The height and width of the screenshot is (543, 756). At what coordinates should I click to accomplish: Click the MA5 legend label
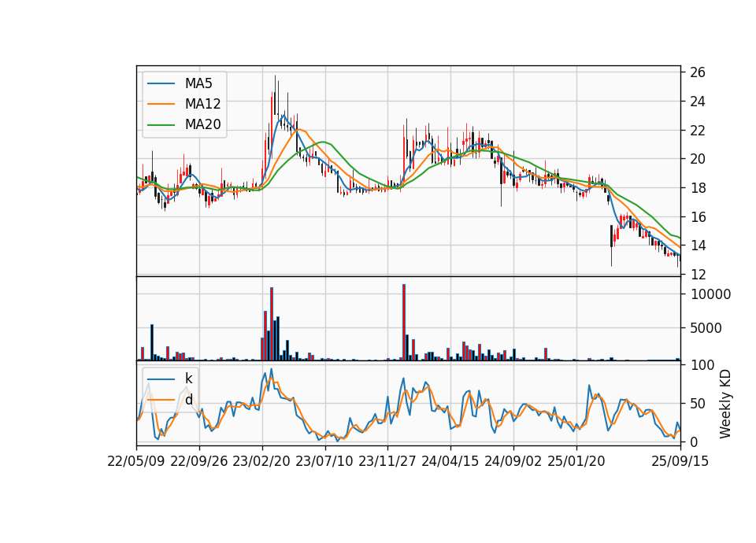pyautogui.click(x=198, y=83)
